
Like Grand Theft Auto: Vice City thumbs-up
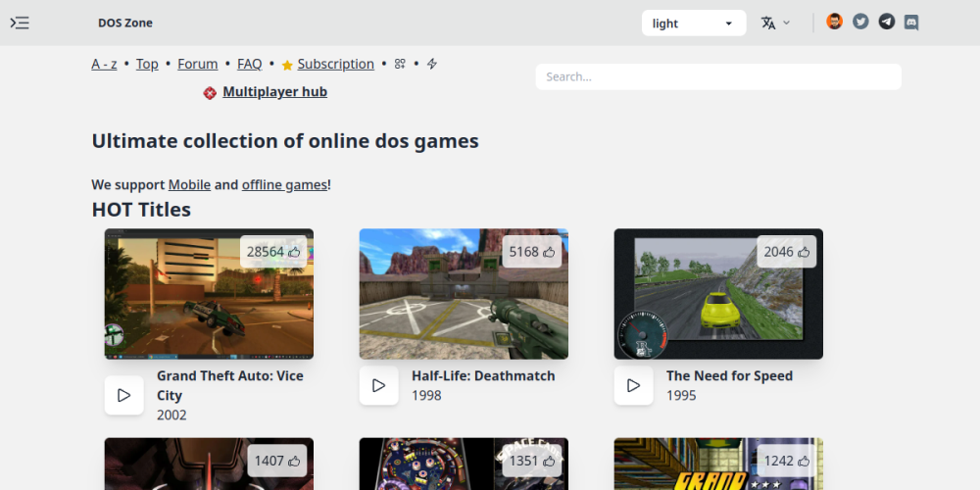[x=294, y=252]
